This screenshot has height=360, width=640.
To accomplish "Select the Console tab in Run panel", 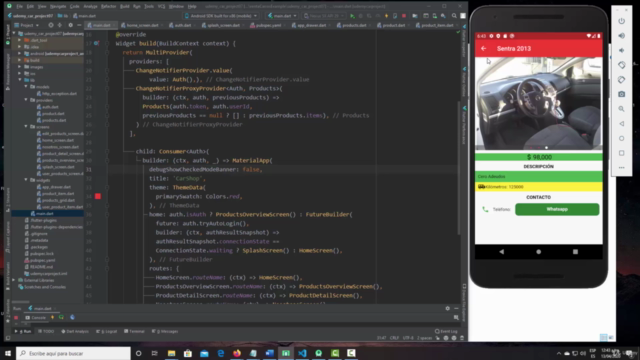I will [36, 318].
